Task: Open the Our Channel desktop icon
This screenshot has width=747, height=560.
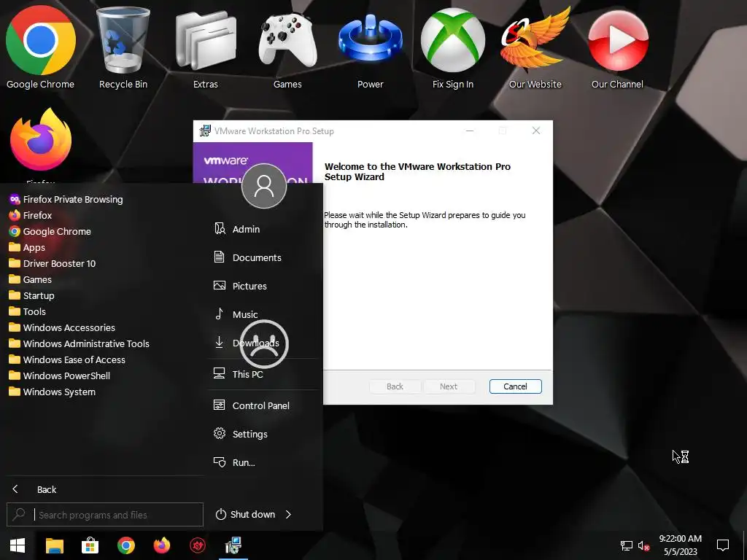Action: pyautogui.click(x=617, y=47)
